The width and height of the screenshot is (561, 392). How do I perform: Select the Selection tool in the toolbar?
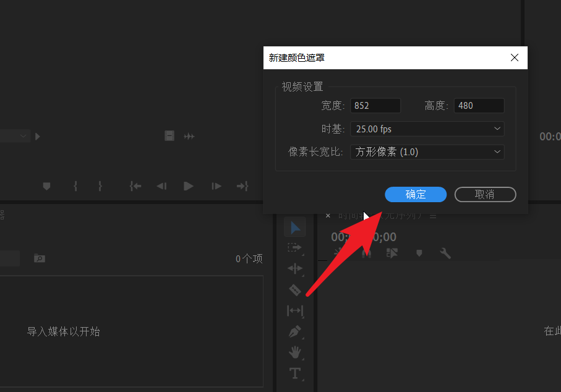[295, 226]
